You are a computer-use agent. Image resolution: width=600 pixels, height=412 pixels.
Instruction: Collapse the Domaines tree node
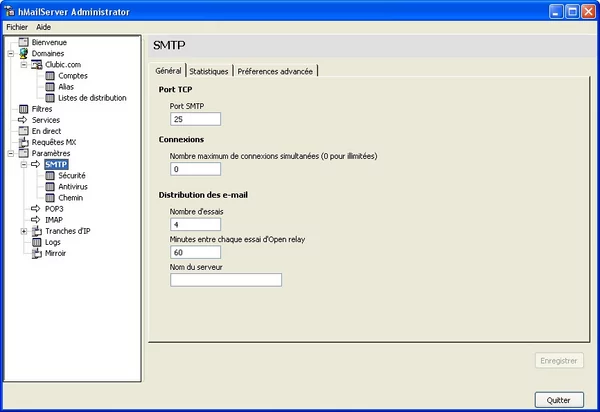click(x=11, y=54)
